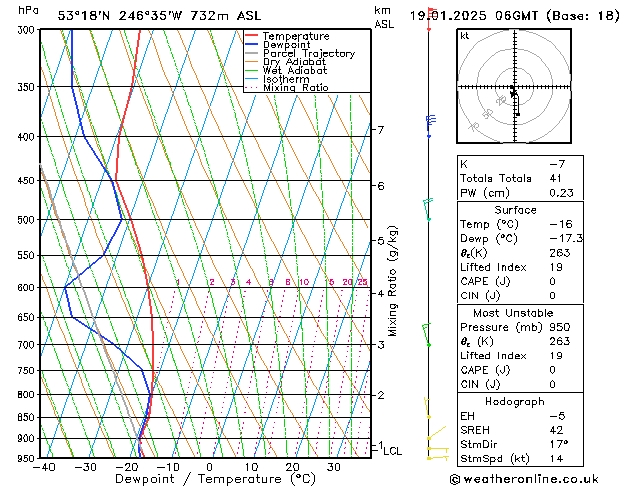The height and width of the screenshot is (486, 629).
Task: Click the 'Hodograph' section heading
Action: pos(515,402)
